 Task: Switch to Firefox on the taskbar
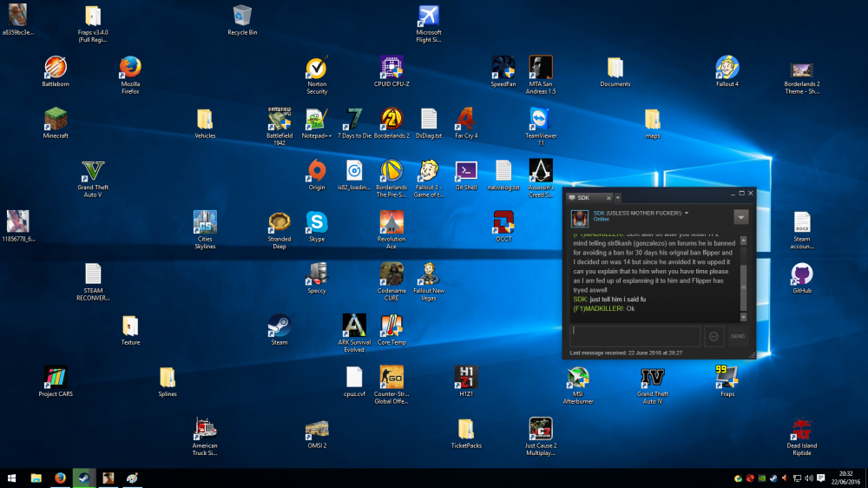point(60,478)
